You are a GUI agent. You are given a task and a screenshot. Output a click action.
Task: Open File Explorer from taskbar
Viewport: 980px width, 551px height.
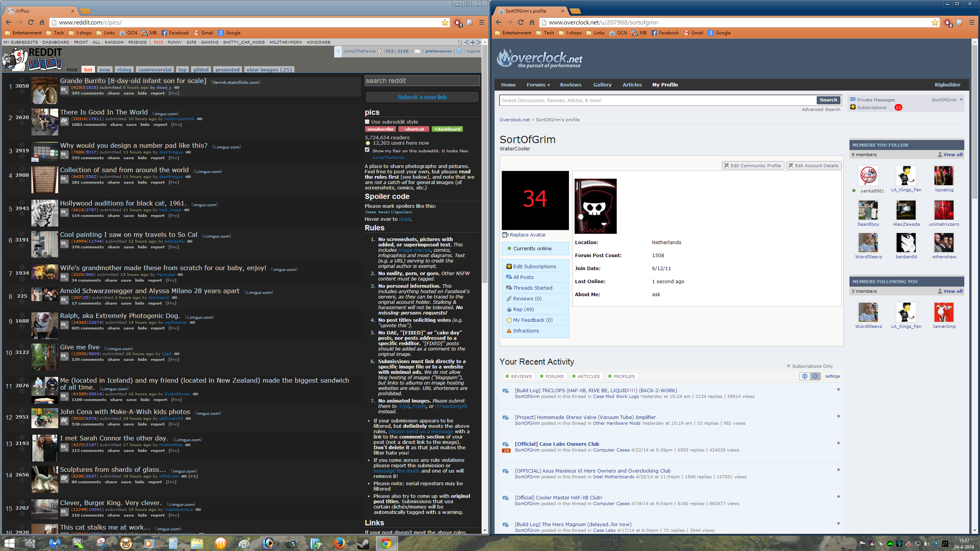[x=197, y=543]
